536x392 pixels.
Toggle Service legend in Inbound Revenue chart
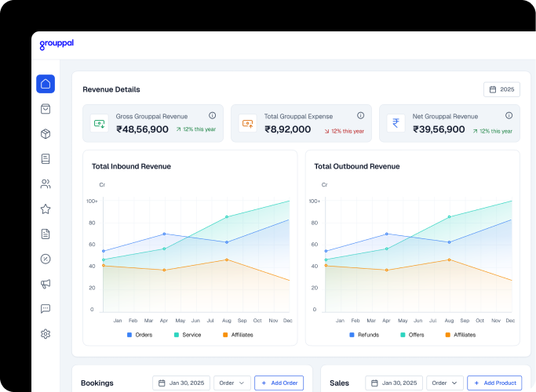pos(188,335)
